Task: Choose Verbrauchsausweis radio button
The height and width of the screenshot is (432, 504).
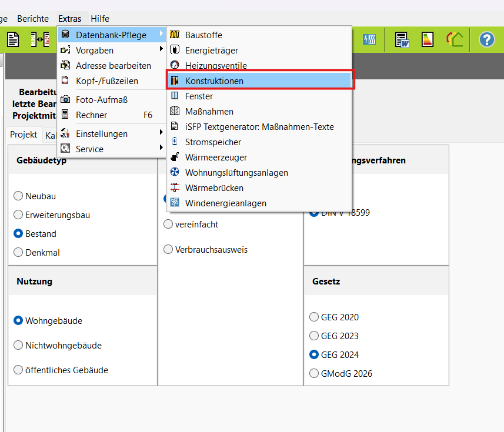Action: tap(168, 249)
